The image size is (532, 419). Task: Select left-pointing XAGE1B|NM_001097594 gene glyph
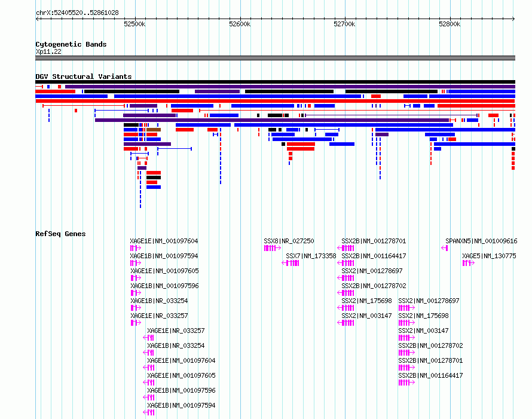149,412
